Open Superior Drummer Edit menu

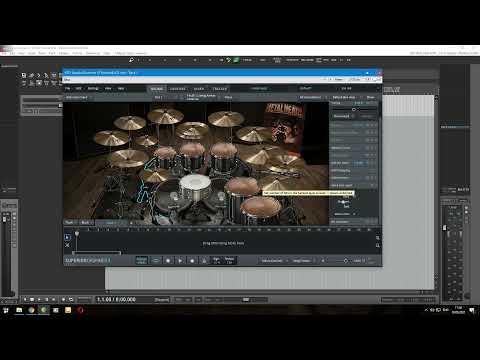(79, 89)
